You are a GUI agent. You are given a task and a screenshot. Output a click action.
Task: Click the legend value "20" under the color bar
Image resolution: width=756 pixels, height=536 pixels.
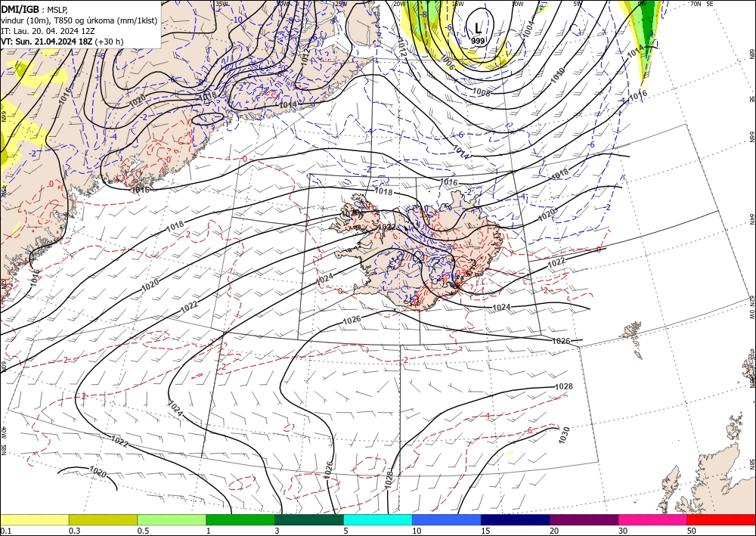554,531
